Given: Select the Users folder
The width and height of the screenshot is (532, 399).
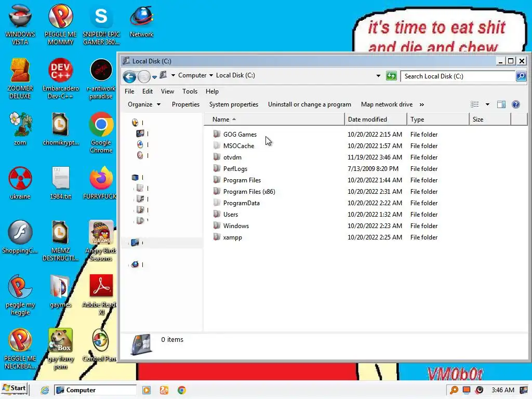Looking at the screenshot, I should [230, 215].
